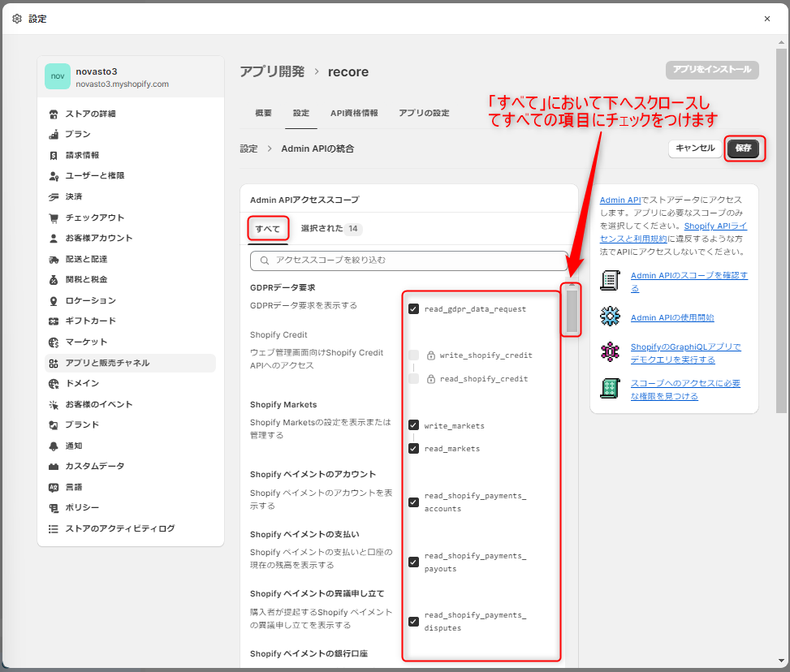Open the スコープへのアクセスに必要な権限 link
Image resolution: width=790 pixels, height=672 pixels.
click(x=685, y=390)
